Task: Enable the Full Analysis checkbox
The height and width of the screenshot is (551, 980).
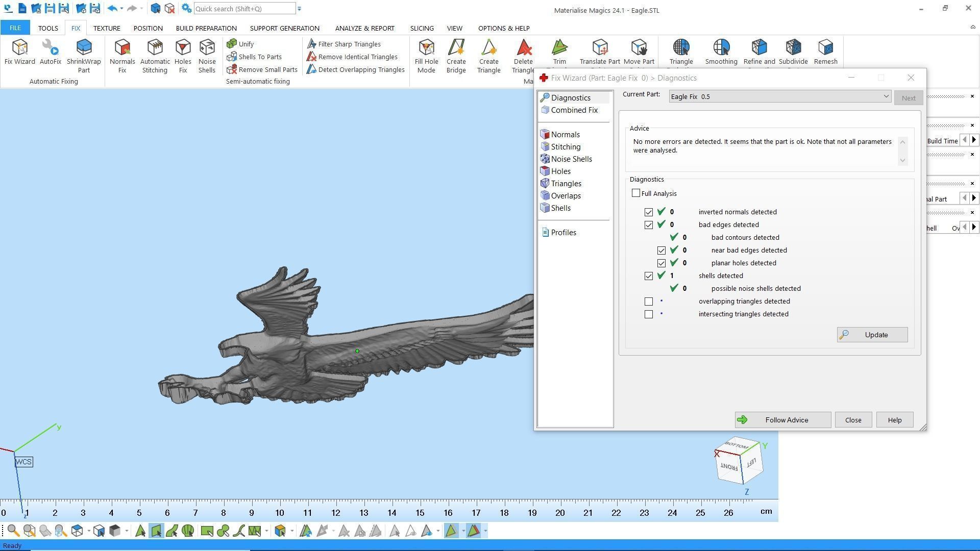Action: [x=635, y=193]
